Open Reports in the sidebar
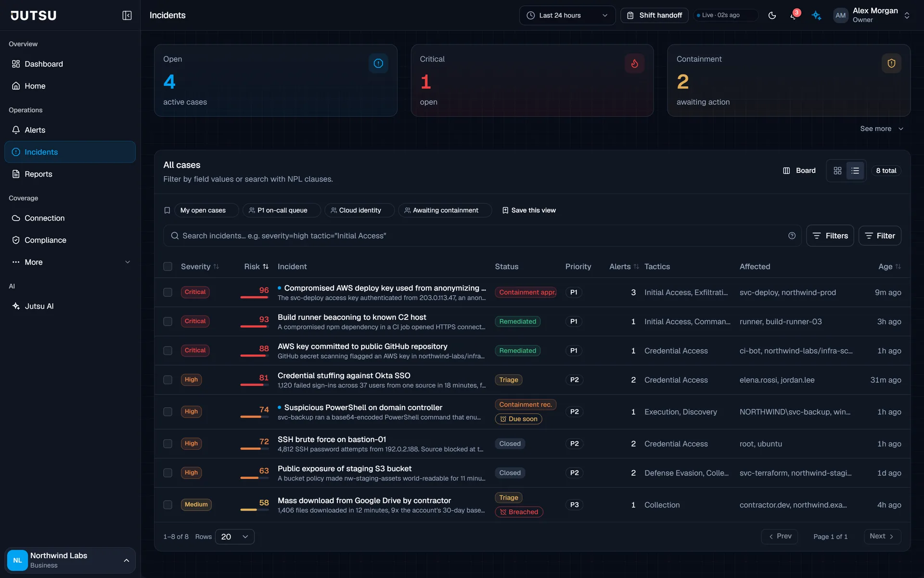The height and width of the screenshot is (578, 924). [x=70, y=174]
